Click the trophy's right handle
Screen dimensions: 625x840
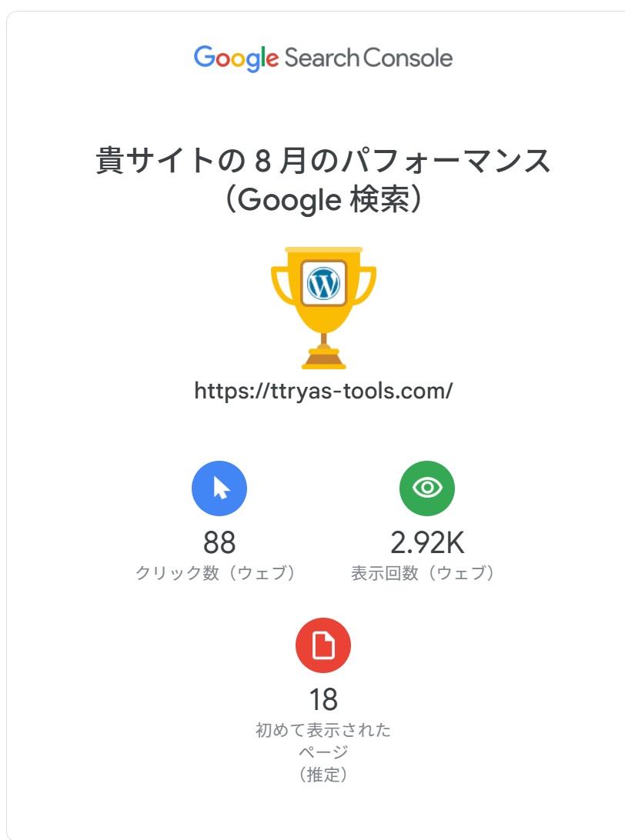(366, 285)
